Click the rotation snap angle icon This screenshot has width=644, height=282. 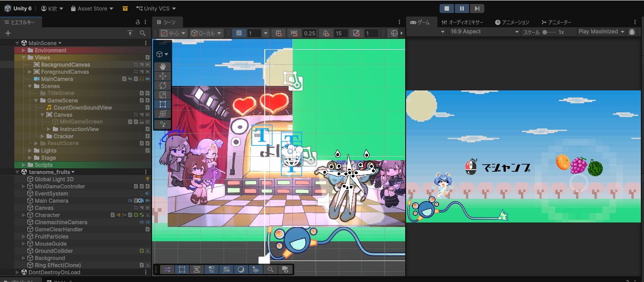[x=326, y=33]
